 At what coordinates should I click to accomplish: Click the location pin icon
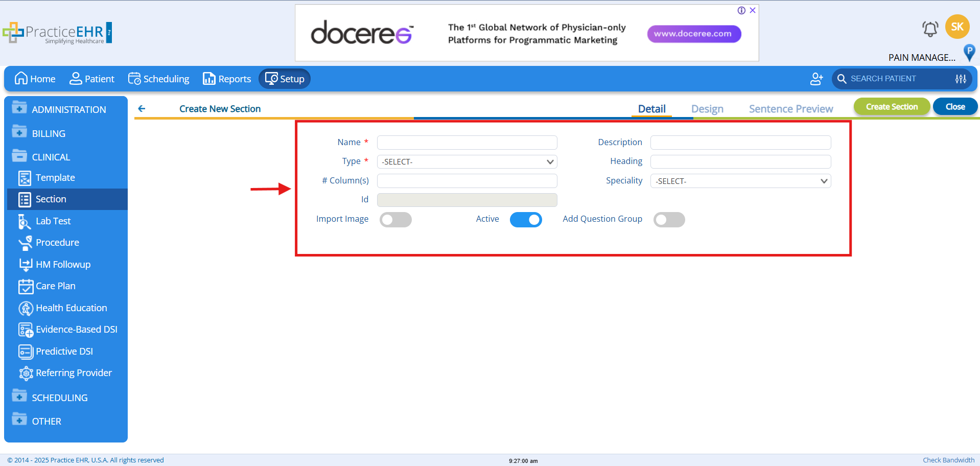(969, 52)
